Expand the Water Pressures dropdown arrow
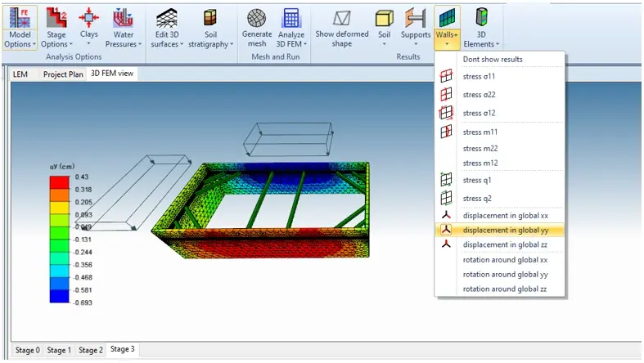The width and height of the screenshot is (644, 363). (140, 44)
